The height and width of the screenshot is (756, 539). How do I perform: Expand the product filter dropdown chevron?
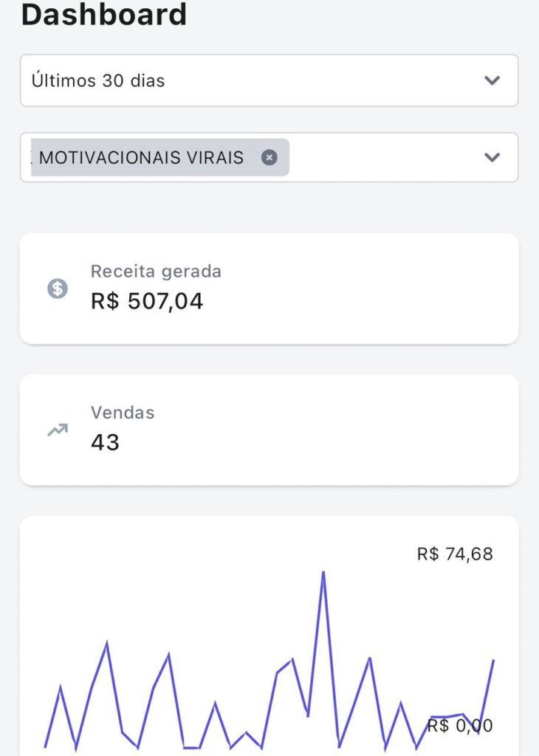coord(492,157)
